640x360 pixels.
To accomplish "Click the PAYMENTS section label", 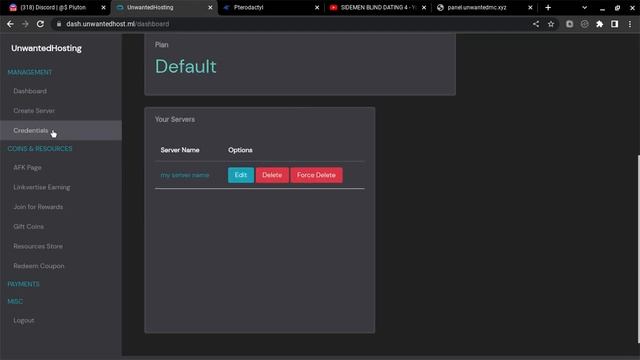I will click(23, 284).
